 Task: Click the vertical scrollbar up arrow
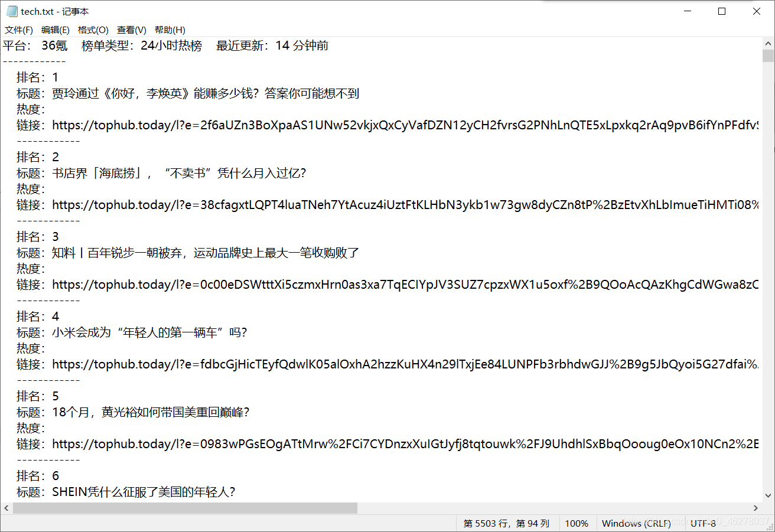[768, 44]
